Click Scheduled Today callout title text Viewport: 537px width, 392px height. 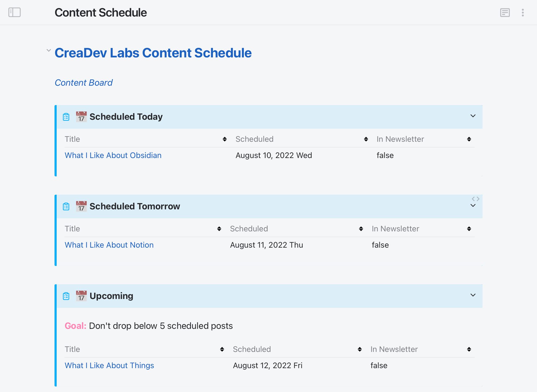(126, 117)
